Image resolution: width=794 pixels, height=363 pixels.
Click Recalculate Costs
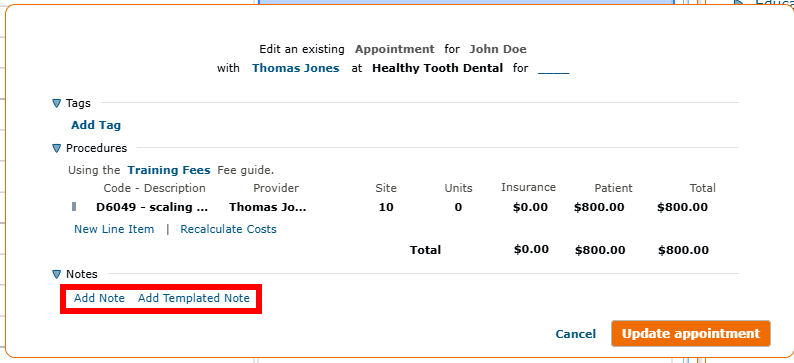coord(228,229)
